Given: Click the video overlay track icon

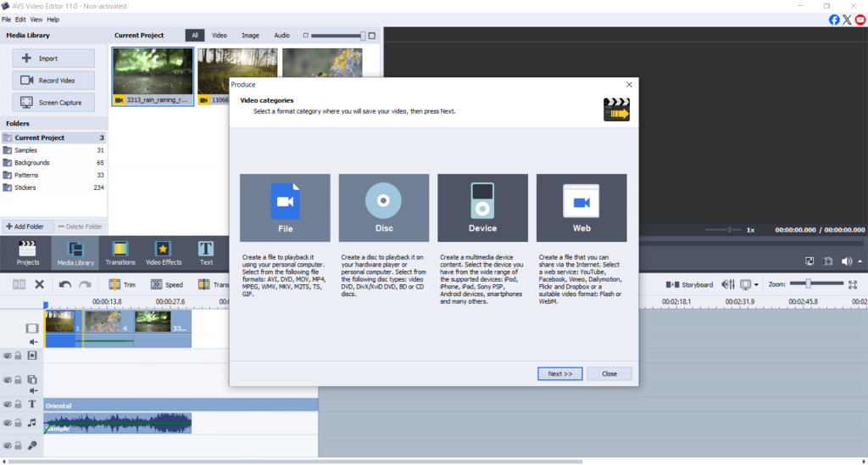Looking at the screenshot, I should [32, 379].
